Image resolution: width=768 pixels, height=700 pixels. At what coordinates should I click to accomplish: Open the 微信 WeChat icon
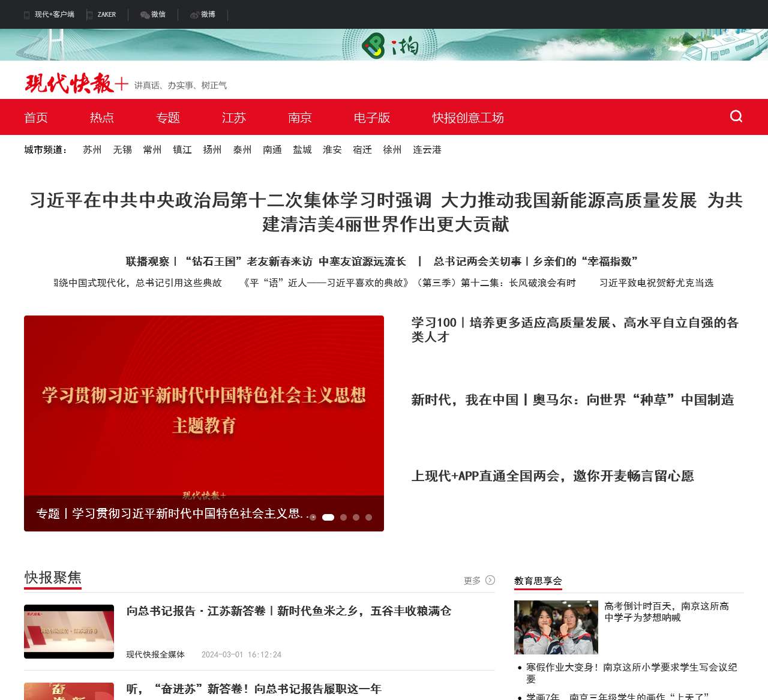pyautogui.click(x=145, y=15)
